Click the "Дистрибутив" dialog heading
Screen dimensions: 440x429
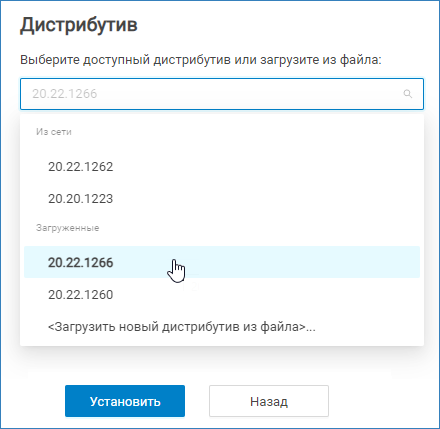pos(79,25)
